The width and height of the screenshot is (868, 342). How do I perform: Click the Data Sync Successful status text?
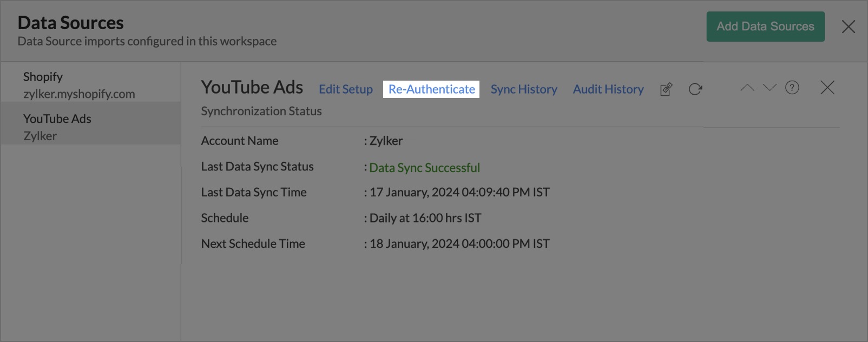tap(424, 168)
